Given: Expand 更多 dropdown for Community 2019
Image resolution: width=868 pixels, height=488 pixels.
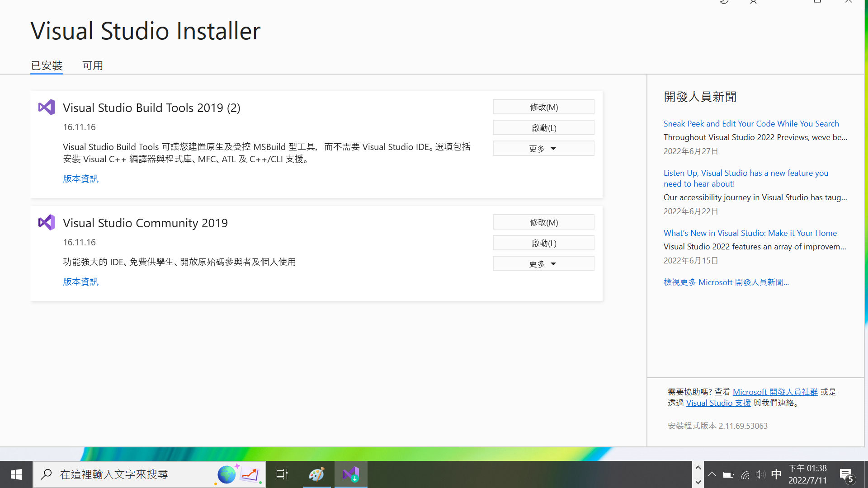Looking at the screenshot, I should click(543, 264).
